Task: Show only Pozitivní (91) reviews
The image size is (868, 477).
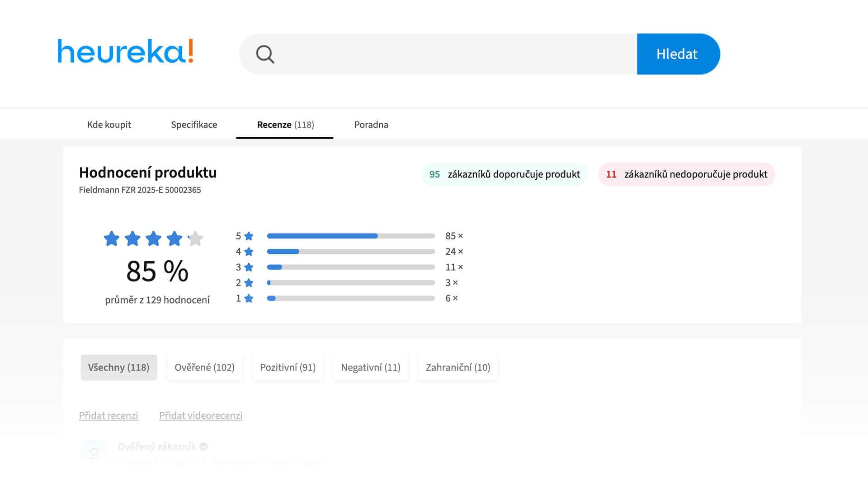Action: pyautogui.click(x=288, y=368)
